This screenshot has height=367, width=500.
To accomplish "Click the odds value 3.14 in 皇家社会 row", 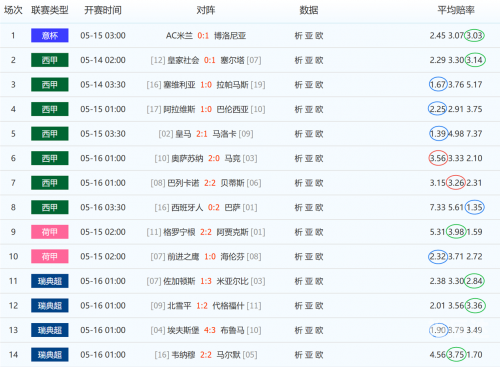I will click(x=474, y=60).
